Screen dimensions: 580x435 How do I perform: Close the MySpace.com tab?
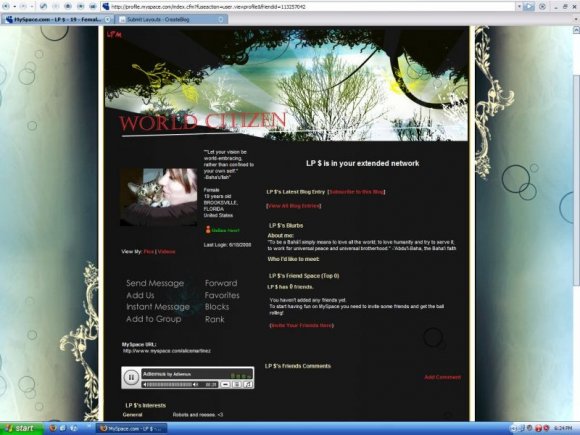[x=108, y=19]
